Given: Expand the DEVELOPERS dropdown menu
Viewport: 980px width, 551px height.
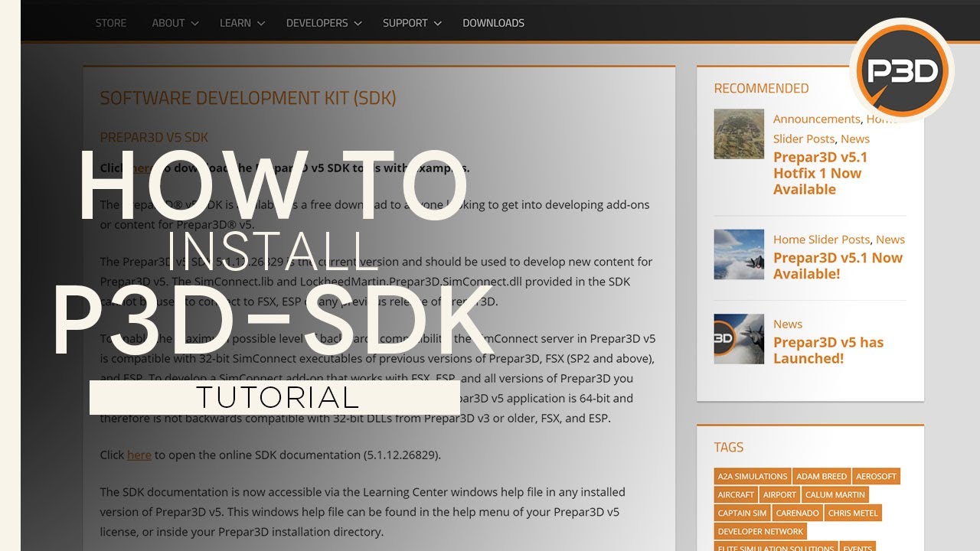Looking at the screenshot, I should pyautogui.click(x=324, y=23).
